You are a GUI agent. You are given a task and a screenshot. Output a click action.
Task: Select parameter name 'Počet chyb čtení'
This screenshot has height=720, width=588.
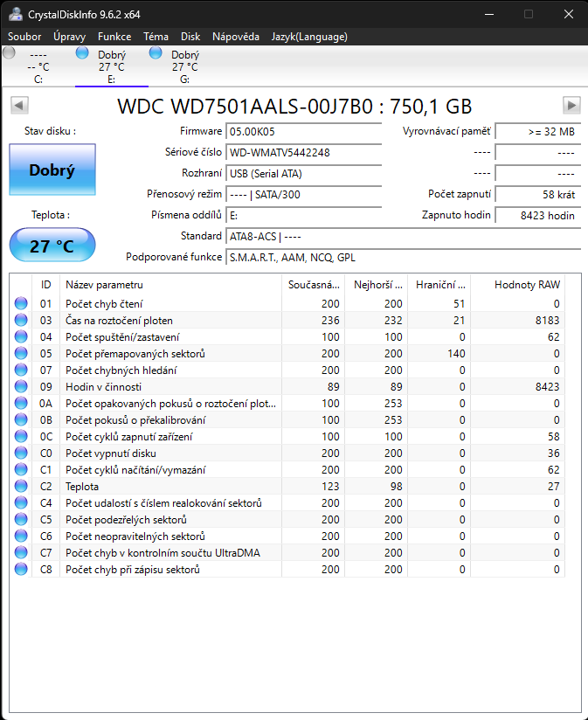click(x=104, y=304)
